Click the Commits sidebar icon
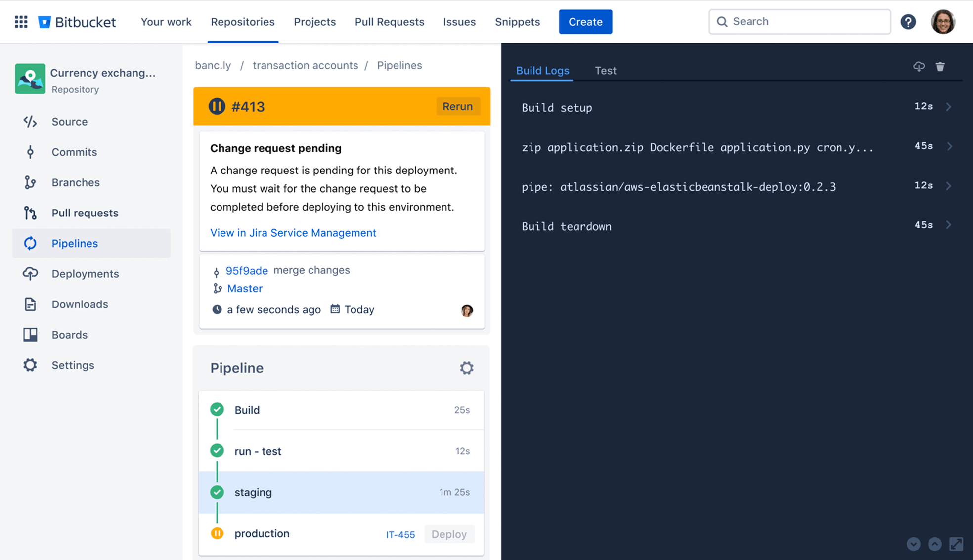 coord(29,151)
